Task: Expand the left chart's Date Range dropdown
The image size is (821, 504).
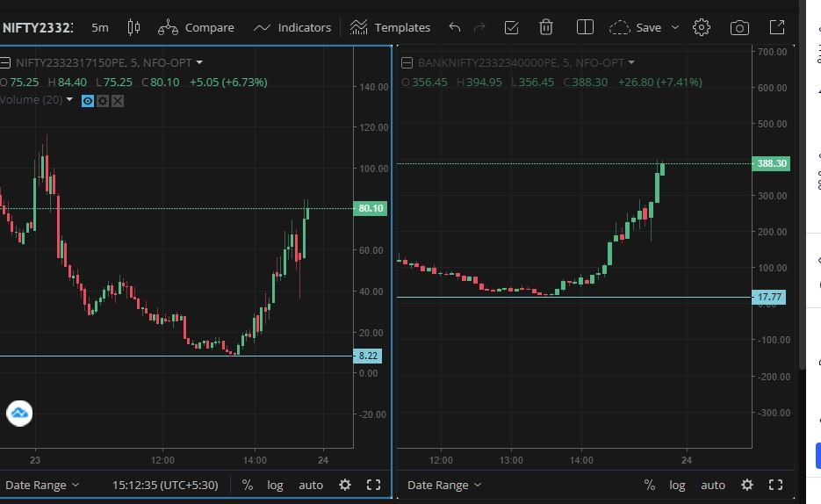Action: [42, 485]
